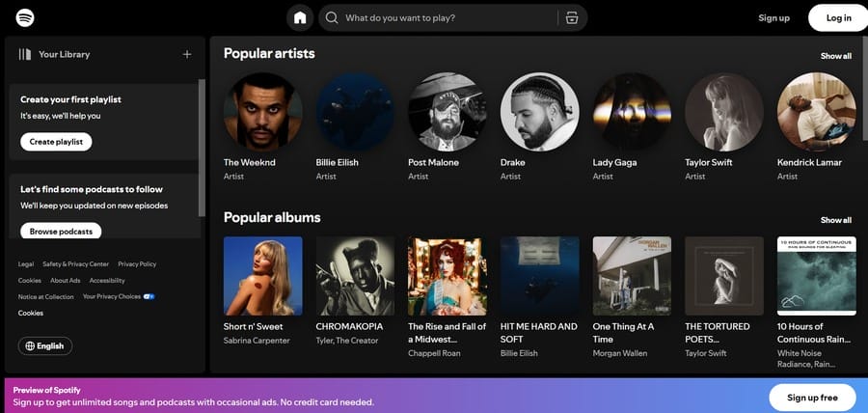Click the 'Your Library' label
Viewport: 868px width, 413px height.
[65, 54]
